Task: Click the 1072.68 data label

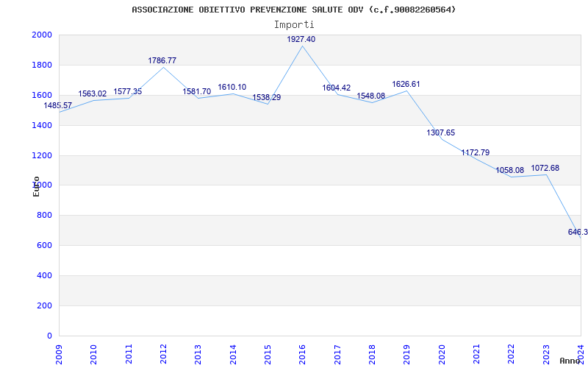Action: [545, 168]
